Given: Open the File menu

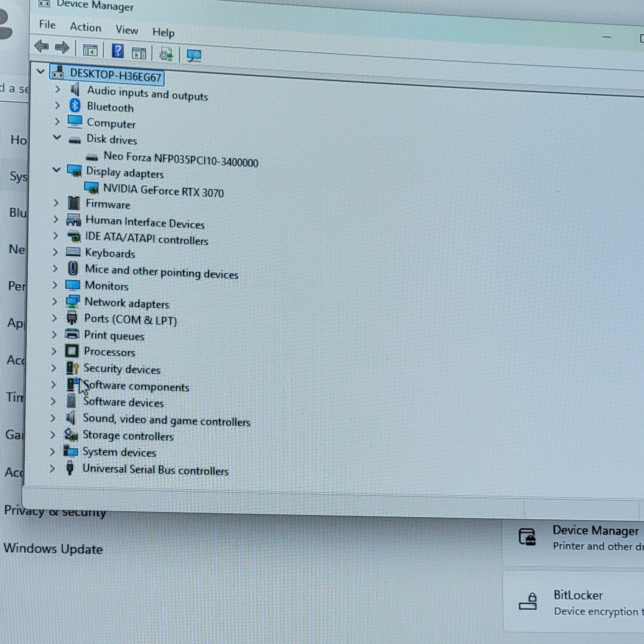Looking at the screenshot, I should [47, 24].
